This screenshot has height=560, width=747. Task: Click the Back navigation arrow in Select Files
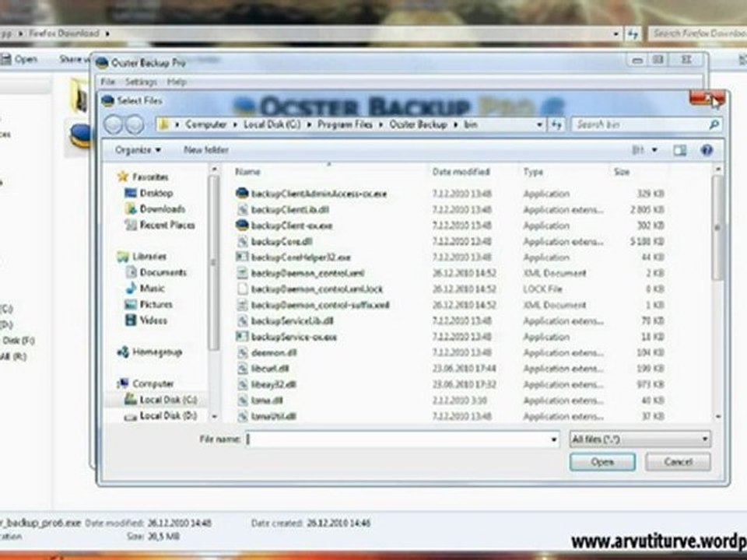coord(114,124)
